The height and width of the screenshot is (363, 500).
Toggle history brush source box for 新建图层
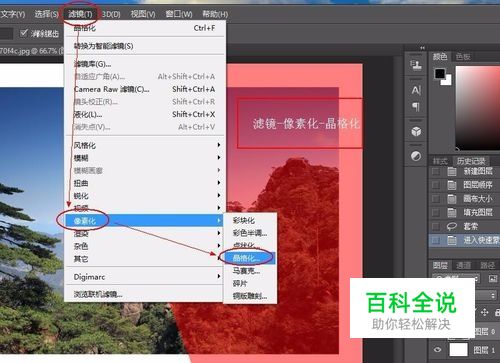click(x=435, y=171)
